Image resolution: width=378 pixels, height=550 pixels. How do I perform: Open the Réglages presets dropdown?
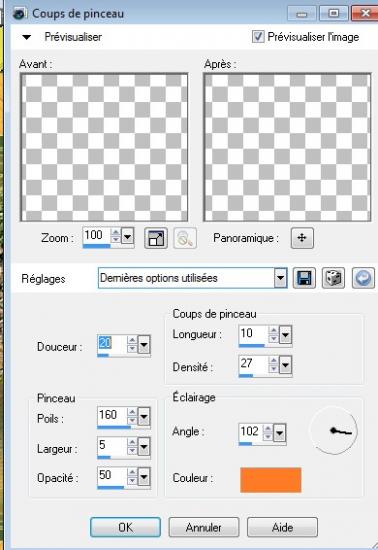click(x=280, y=279)
